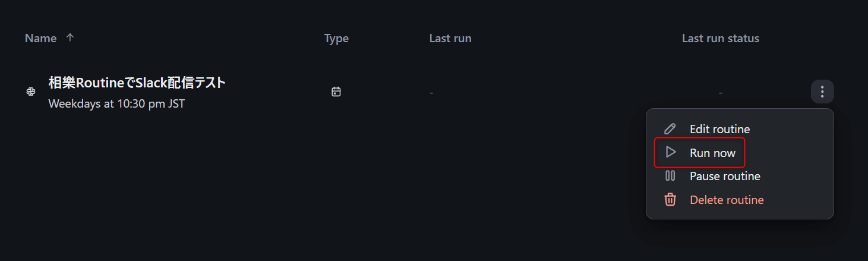Image resolution: width=868 pixels, height=261 pixels.
Task: Click the Last run dash cell
Action: tap(431, 93)
